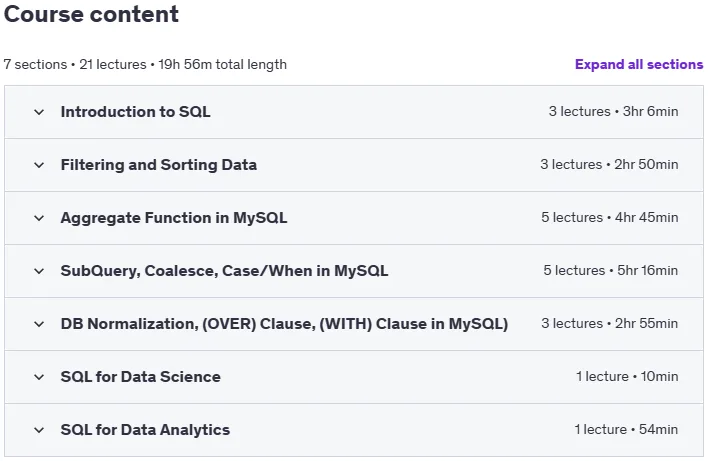Click the 1 lecture 54min label
Screen dimensions: 709x461
626,429
